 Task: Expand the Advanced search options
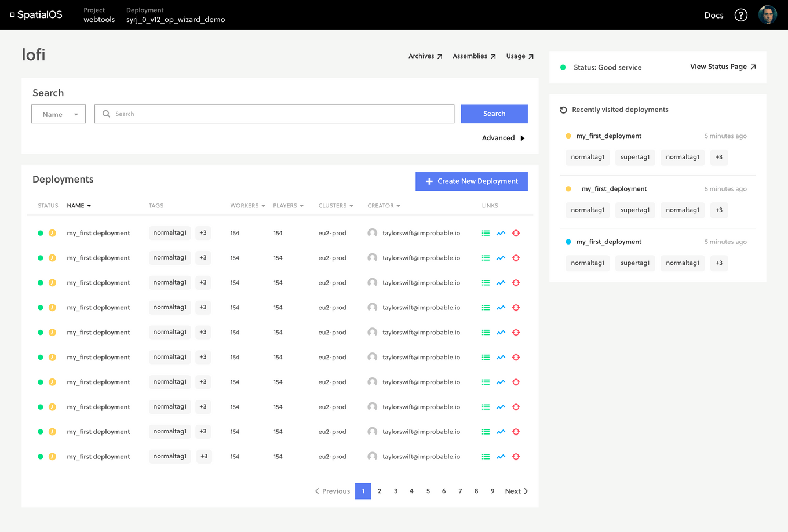click(x=503, y=138)
